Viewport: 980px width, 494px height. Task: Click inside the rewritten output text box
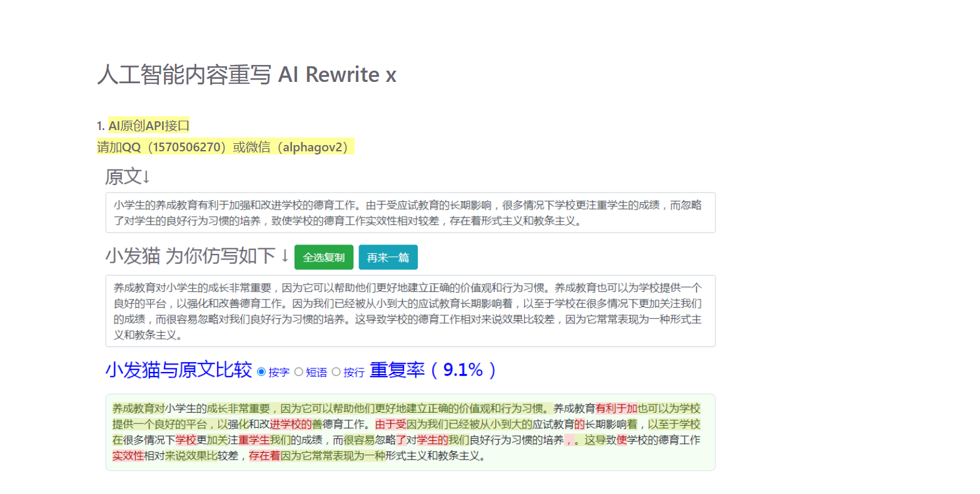pos(410,311)
